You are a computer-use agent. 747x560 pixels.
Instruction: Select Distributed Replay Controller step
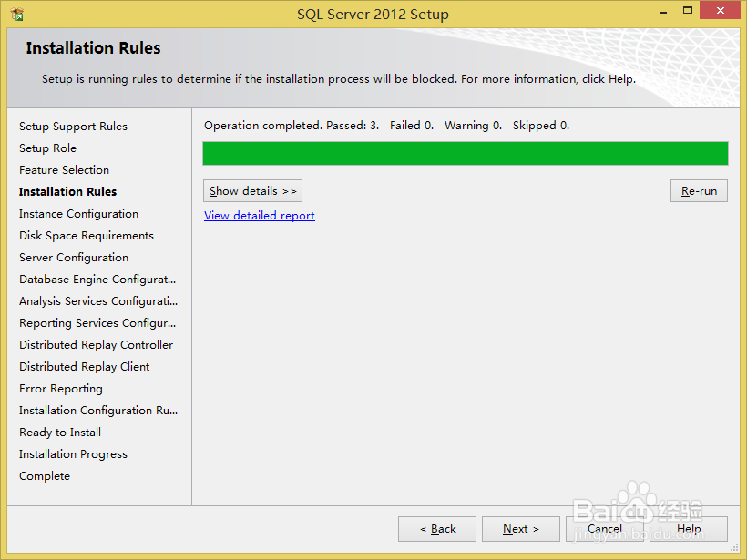(96, 344)
